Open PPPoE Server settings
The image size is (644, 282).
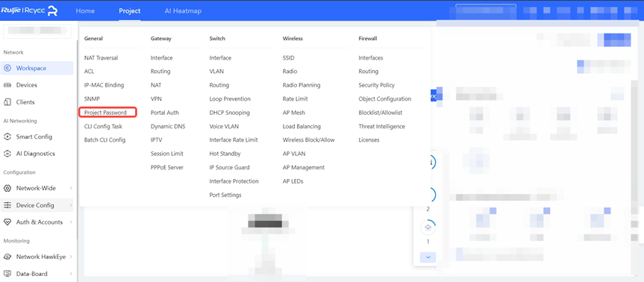pos(167,167)
